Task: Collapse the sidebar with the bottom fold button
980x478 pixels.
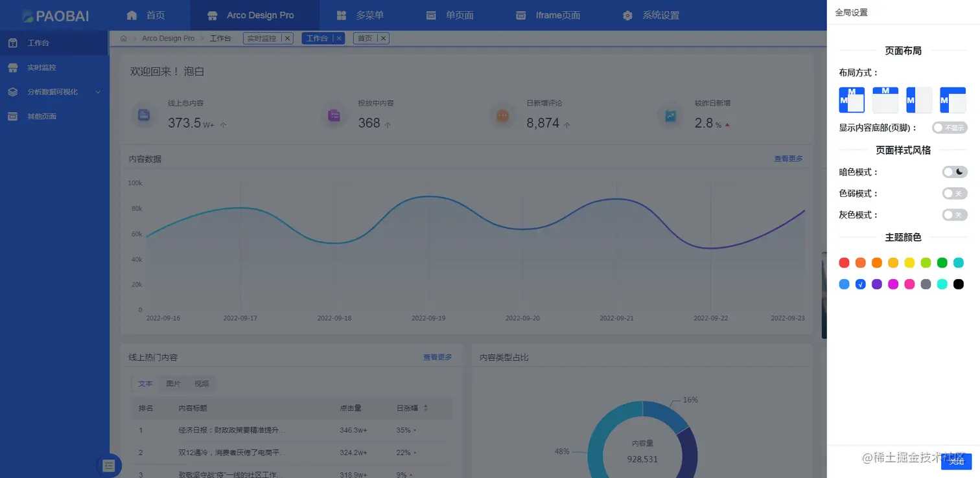Action: [x=109, y=465]
